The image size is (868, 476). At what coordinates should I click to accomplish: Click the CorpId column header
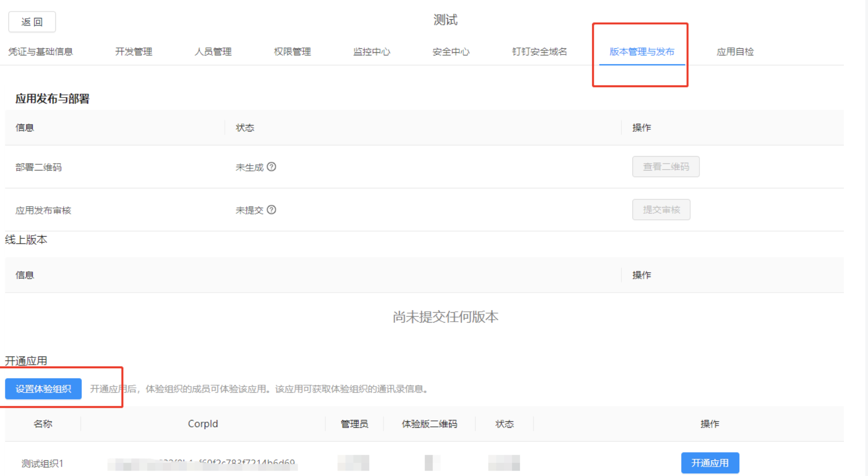click(x=203, y=424)
